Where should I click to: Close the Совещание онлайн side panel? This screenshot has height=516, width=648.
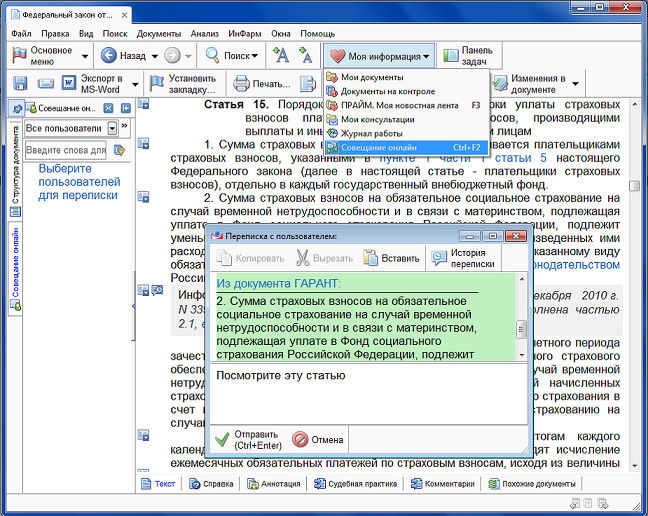pos(106,108)
